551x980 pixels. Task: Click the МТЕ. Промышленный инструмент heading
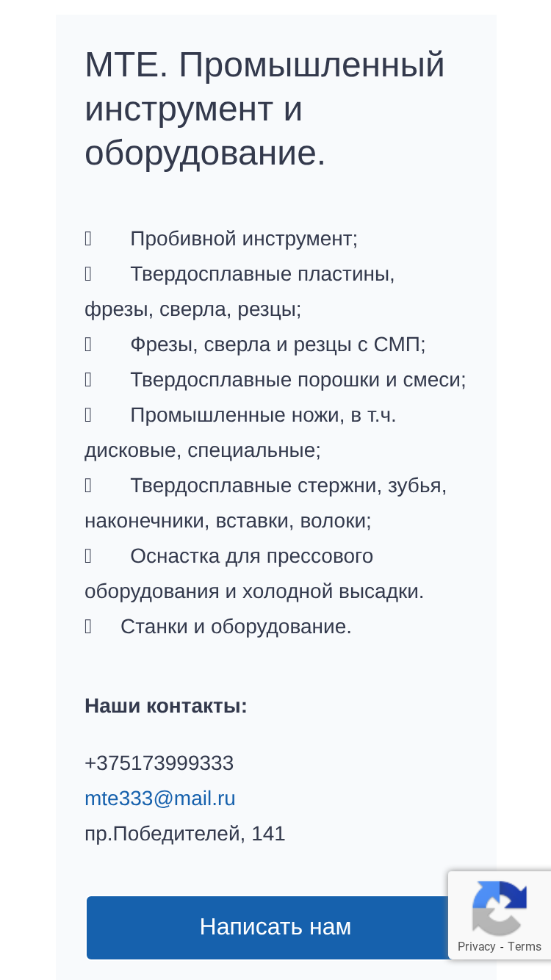click(265, 109)
